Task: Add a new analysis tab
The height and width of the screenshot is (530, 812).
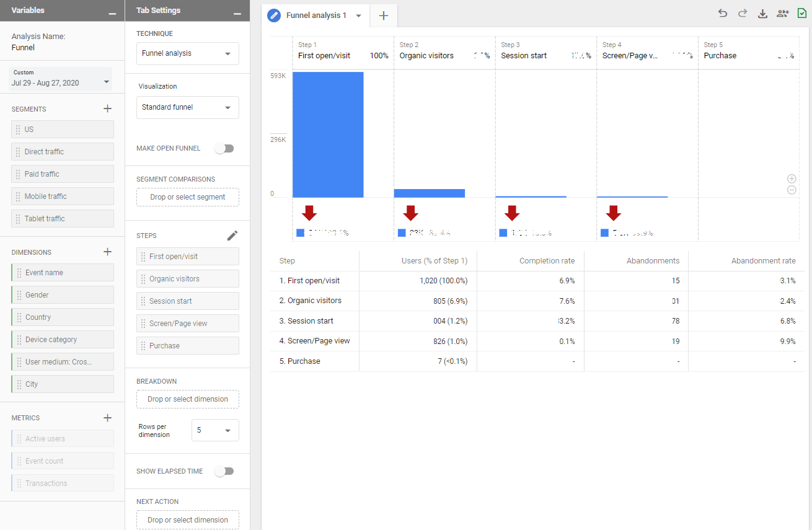Action: point(384,16)
